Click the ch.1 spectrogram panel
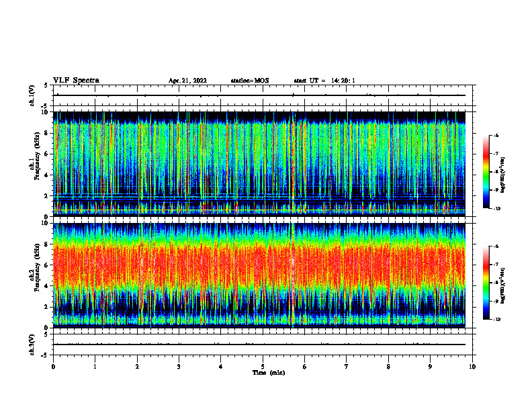 pyautogui.click(x=259, y=164)
